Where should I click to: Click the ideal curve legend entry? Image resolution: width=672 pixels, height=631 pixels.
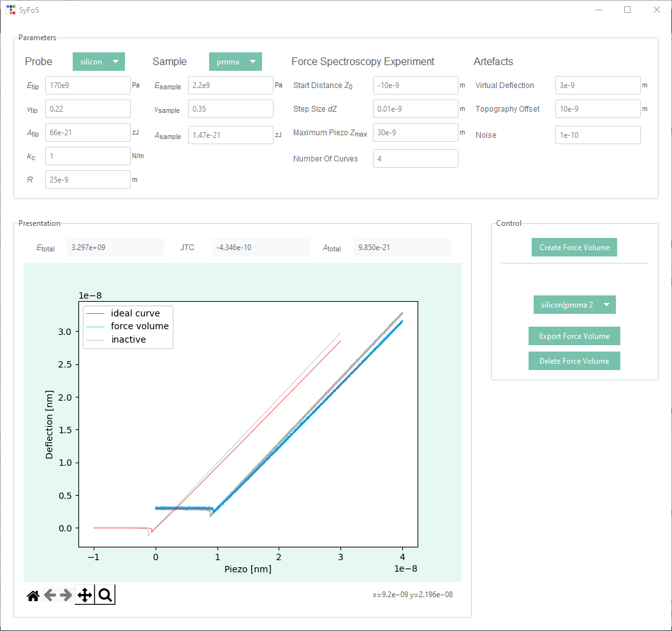click(x=134, y=313)
